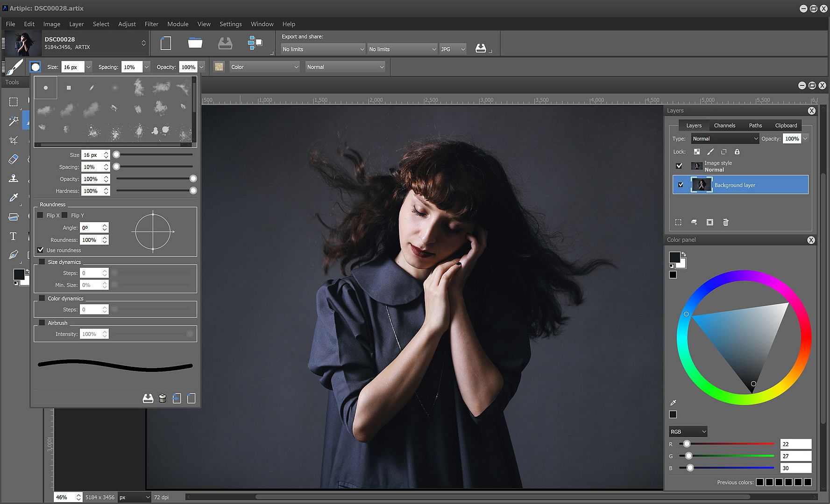Uncheck Use roundness checkbox

(x=41, y=250)
